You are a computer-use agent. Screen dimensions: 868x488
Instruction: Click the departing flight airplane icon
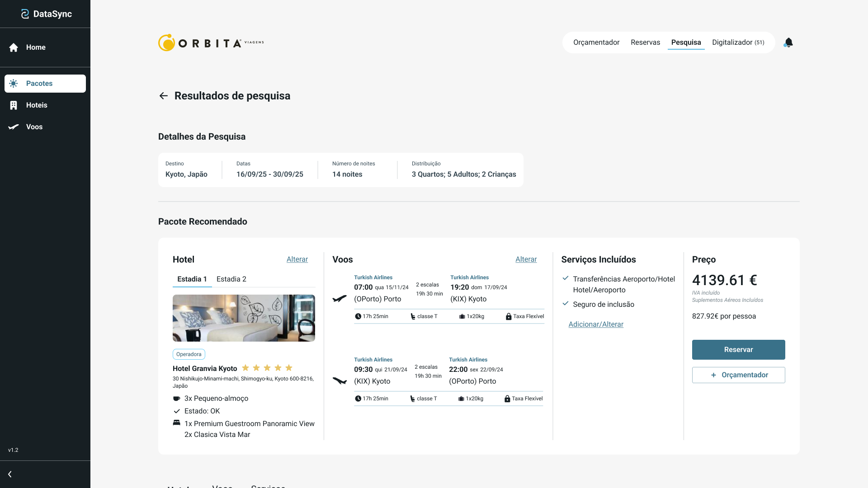tap(340, 299)
